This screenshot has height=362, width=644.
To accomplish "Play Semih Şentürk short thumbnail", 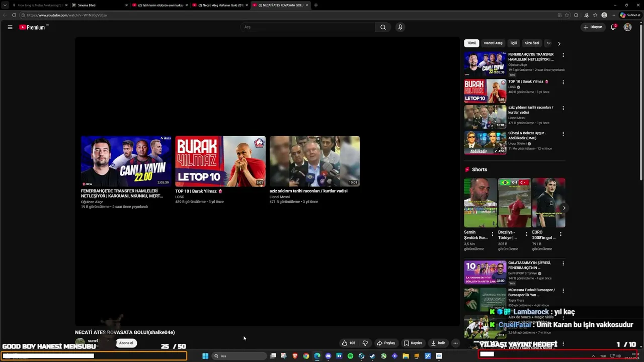I will (x=480, y=203).
